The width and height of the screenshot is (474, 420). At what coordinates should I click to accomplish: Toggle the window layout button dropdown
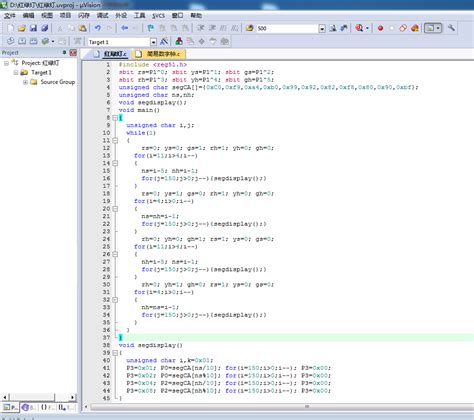click(438, 28)
